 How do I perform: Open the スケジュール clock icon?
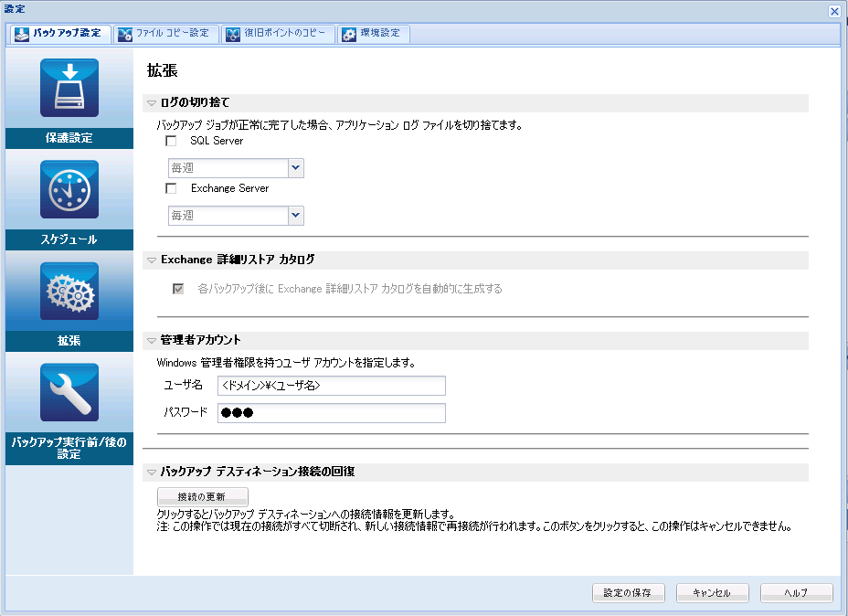coord(69,189)
